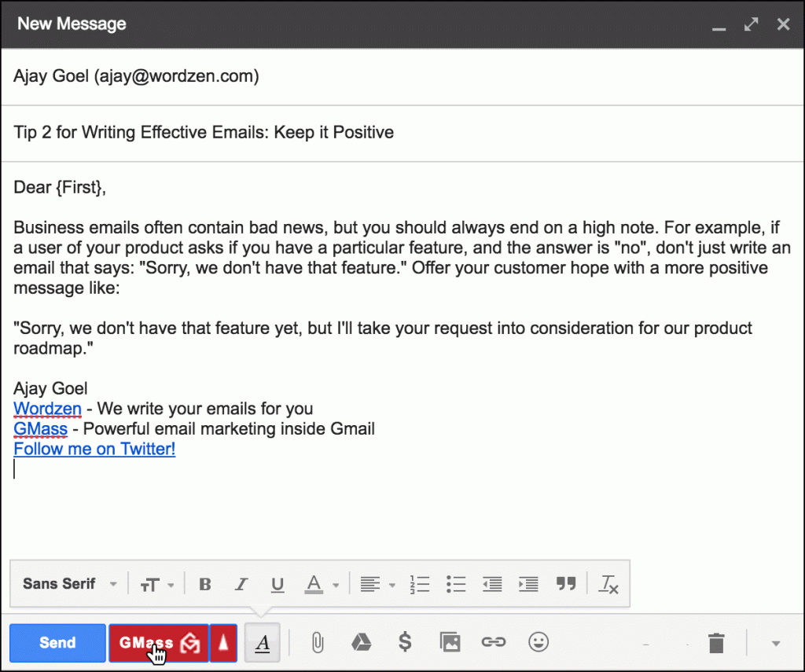Image resolution: width=805 pixels, height=672 pixels.
Task: Insert files using Google Drive icon
Action: 361,643
